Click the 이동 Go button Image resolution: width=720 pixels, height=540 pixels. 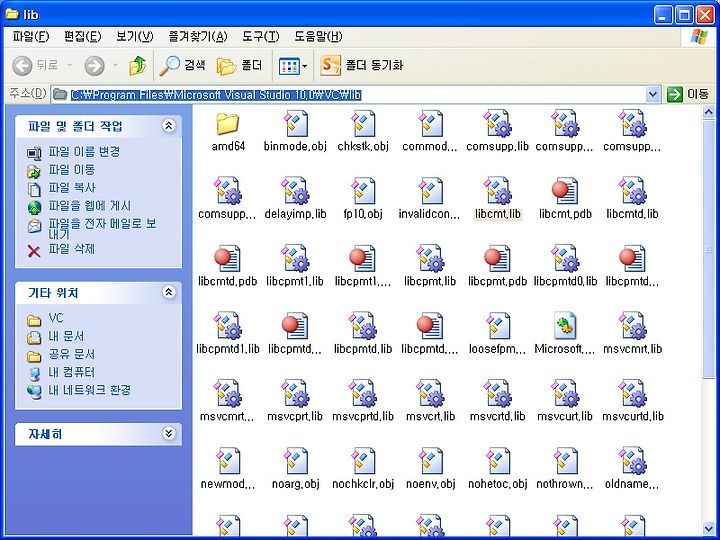687,95
